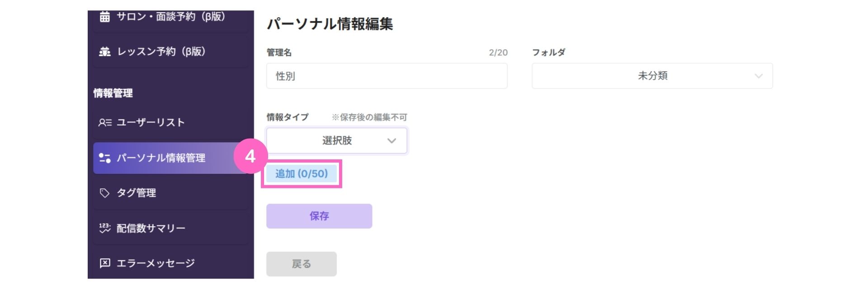Click the chevron arrow in 未分類 dropdown
Image resolution: width=868 pixels, height=289 pixels.
(759, 76)
